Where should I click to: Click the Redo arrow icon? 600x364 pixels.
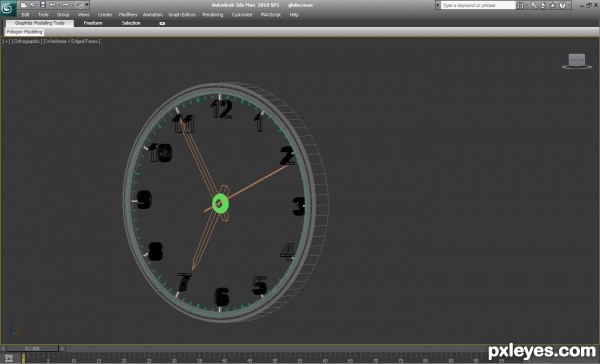pyautogui.click(x=65, y=5)
